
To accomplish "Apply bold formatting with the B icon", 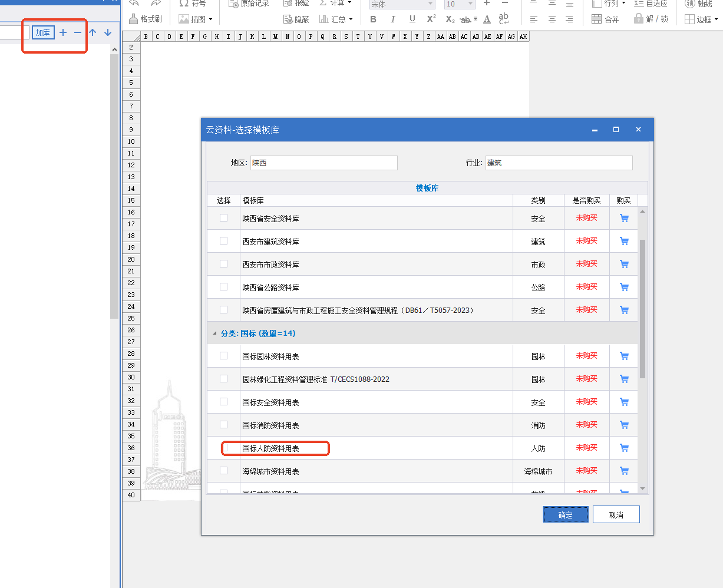I will tap(373, 19).
